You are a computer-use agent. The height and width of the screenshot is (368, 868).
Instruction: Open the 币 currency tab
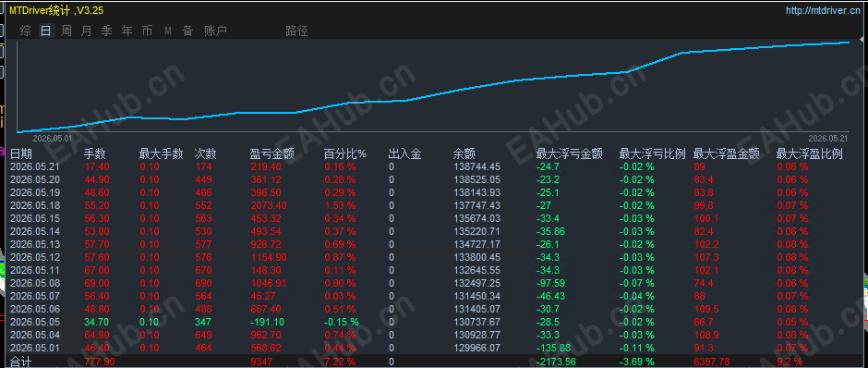[147, 31]
